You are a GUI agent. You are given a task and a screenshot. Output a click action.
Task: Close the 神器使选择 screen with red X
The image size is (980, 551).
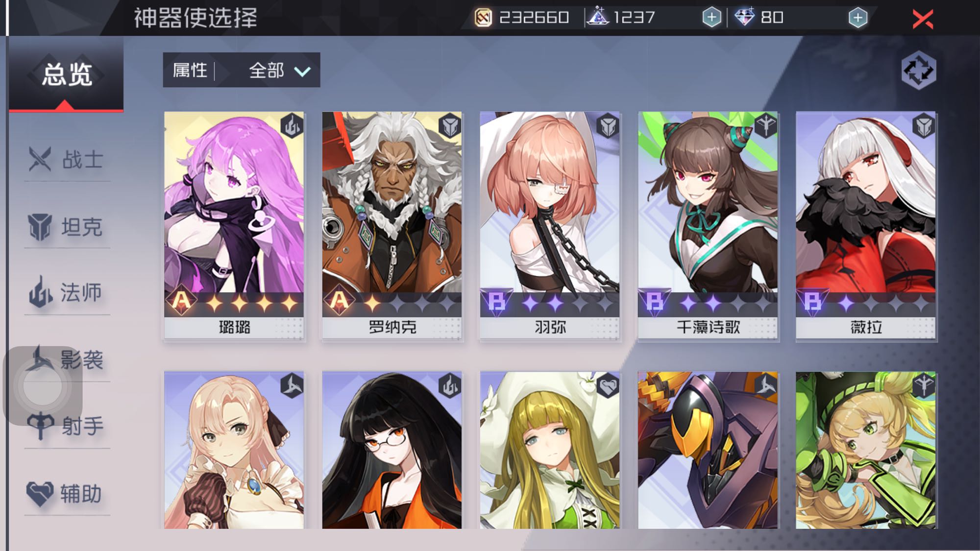[x=923, y=20]
